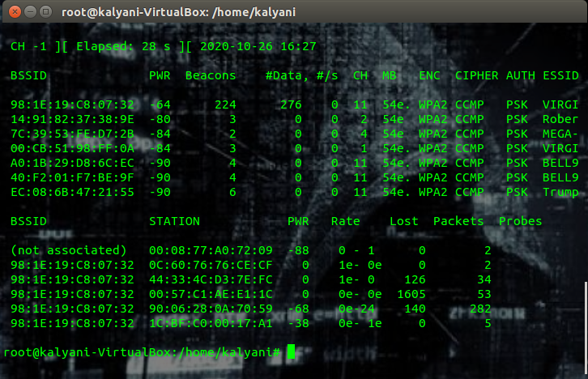Viewport: 588px width, 379px height.
Task: Click power value -64
Action: tap(160, 104)
